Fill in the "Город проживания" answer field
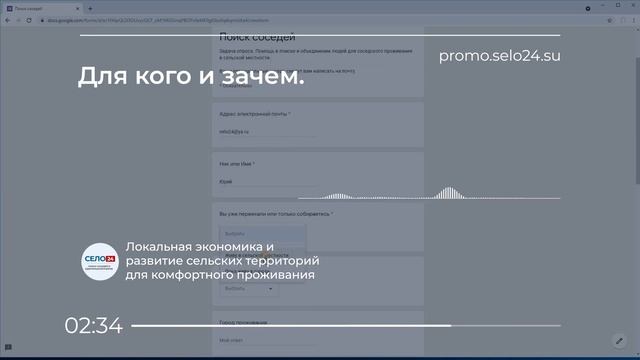Screen dimensions: 640x360 click(267, 340)
